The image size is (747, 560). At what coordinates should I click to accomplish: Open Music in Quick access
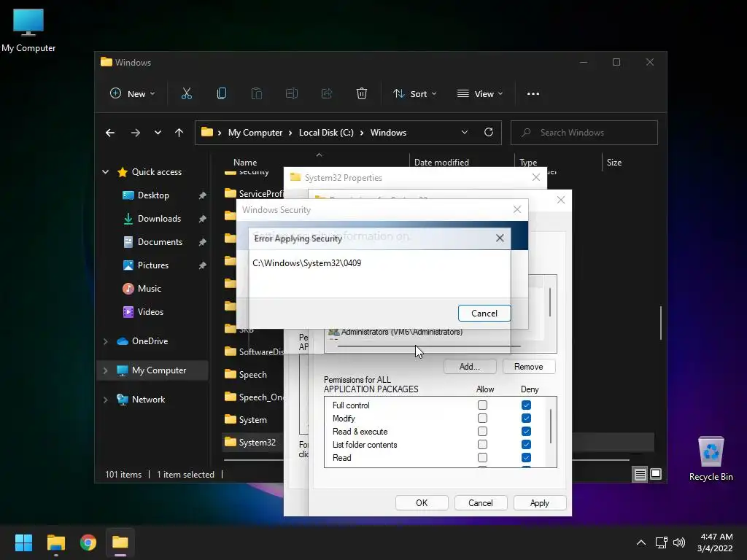[149, 289]
